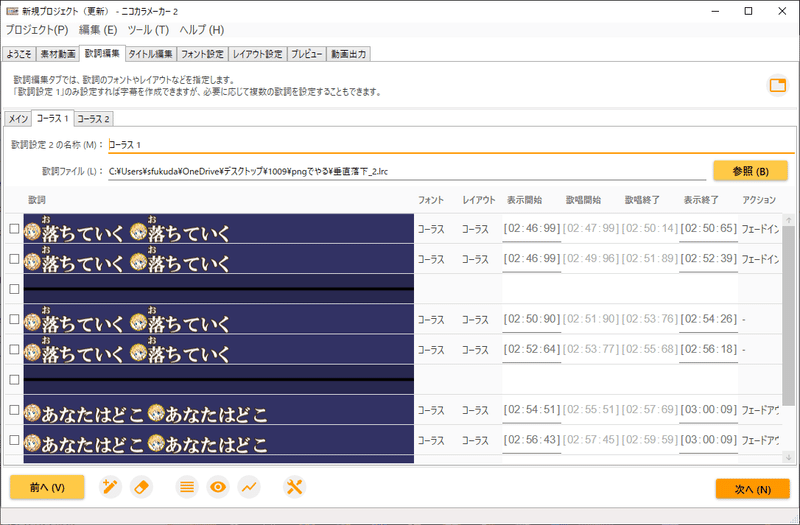Click the 歌唱終了 time [02:50:14]
Image resolution: width=800 pixels, height=525 pixels.
(649, 228)
